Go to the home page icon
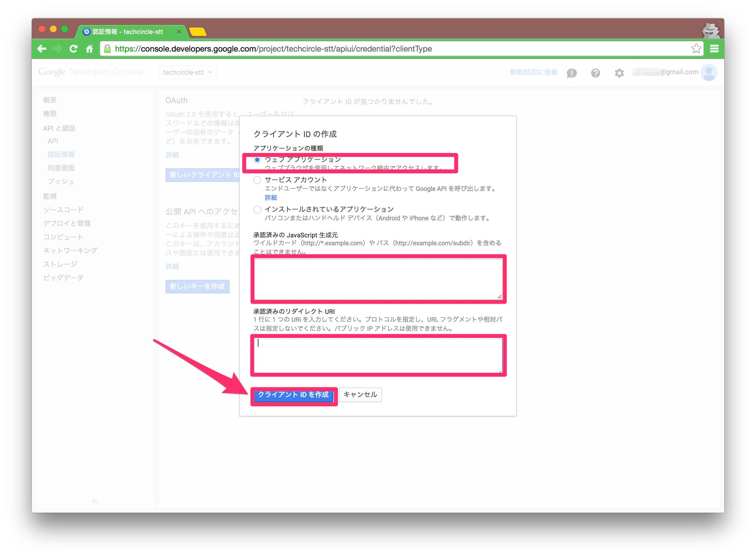 click(x=89, y=49)
